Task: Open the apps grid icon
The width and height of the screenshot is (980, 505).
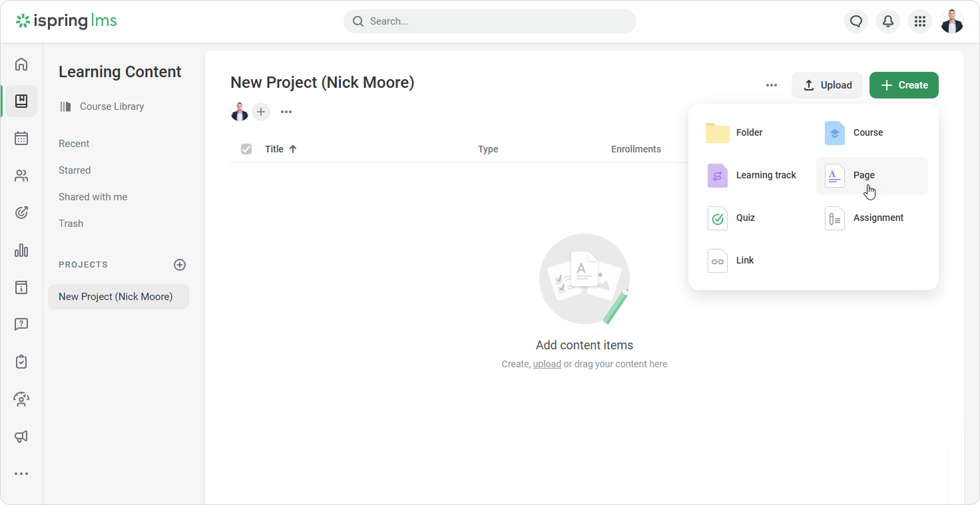Action: [x=920, y=21]
